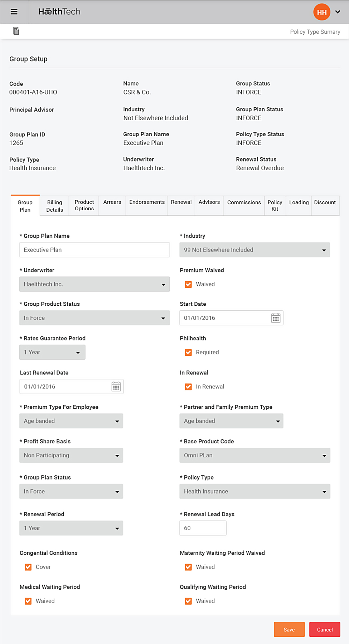The width and height of the screenshot is (349, 644).
Task: Open the hamburger navigation menu
Action: [14, 12]
